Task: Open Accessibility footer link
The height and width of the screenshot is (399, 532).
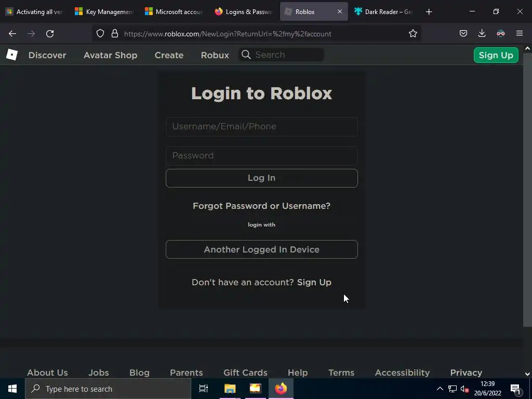Action: point(403,373)
